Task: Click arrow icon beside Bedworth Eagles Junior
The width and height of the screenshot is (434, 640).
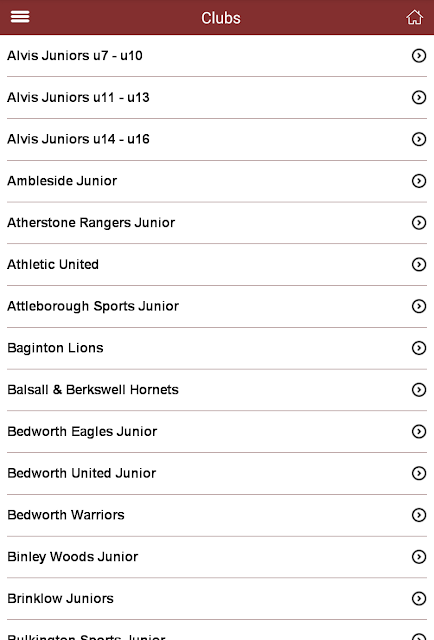Action: [419, 431]
